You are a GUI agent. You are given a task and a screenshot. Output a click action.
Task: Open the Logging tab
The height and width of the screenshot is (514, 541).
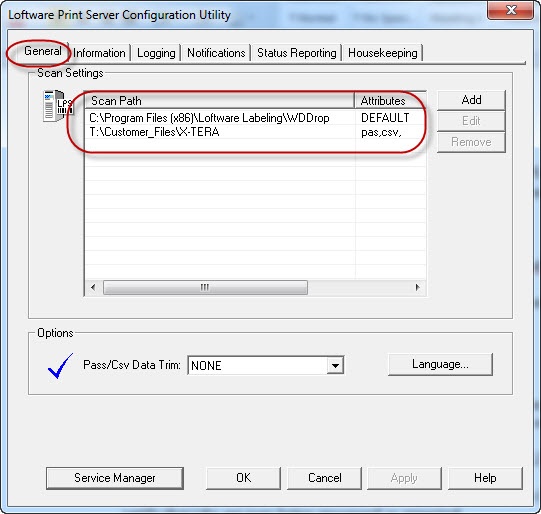pyautogui.click(x=156, y=53)
